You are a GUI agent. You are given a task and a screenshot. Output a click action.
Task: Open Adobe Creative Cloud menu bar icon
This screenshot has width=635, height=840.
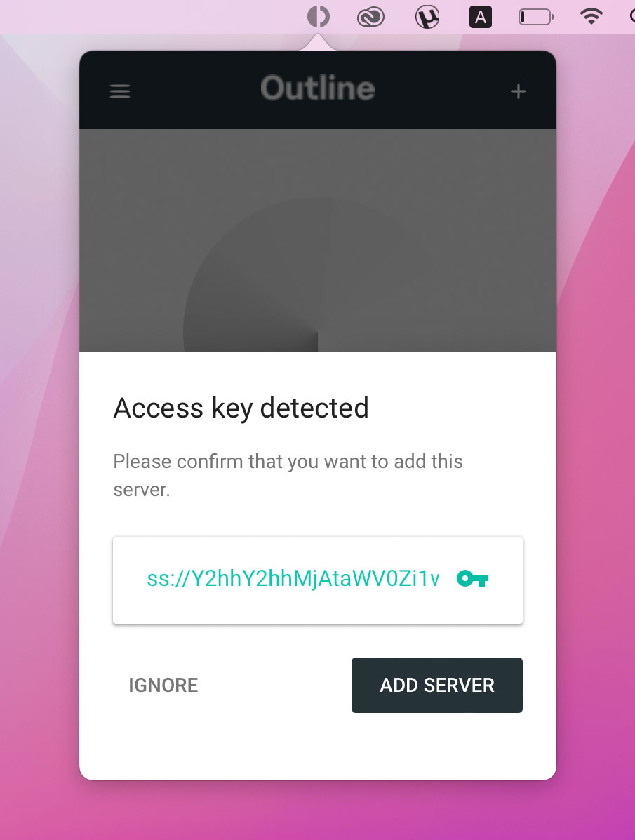pos(370,18)
